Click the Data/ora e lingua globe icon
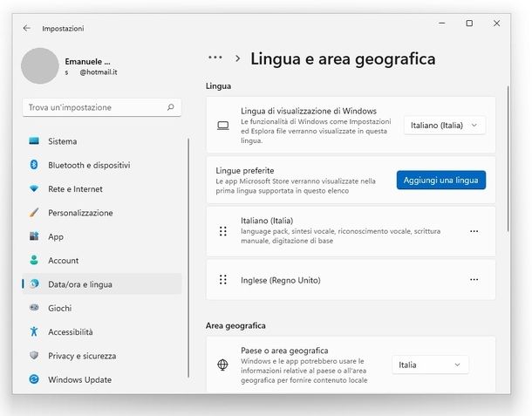 pyautogui.click(x=34, y=283)
